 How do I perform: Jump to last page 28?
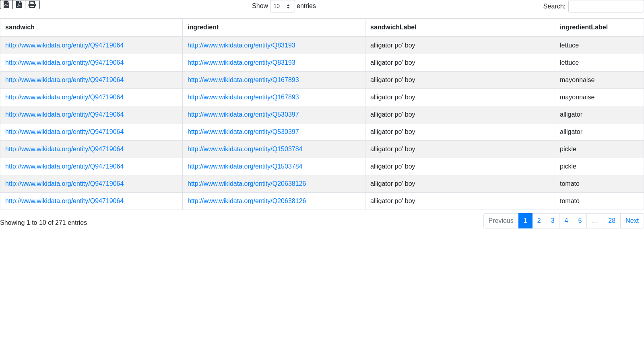pos(611,221)
